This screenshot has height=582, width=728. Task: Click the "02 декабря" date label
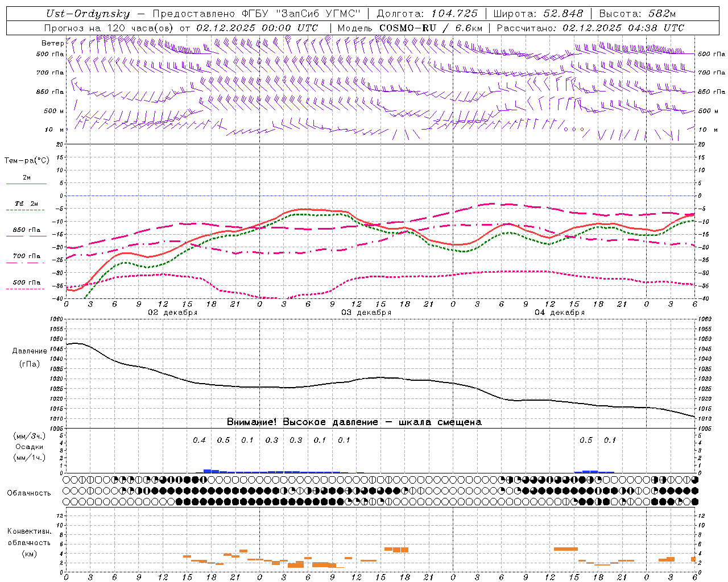tap(173, 313)
